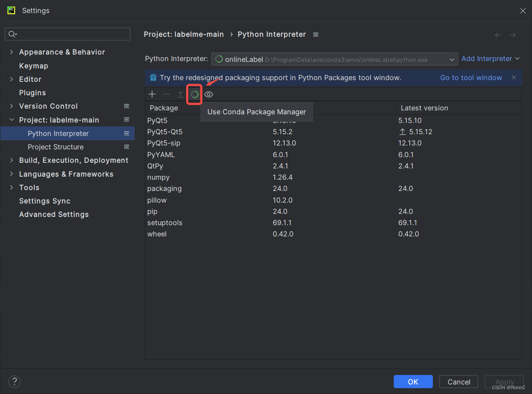Select the wheel package row

tap(333, 234)
